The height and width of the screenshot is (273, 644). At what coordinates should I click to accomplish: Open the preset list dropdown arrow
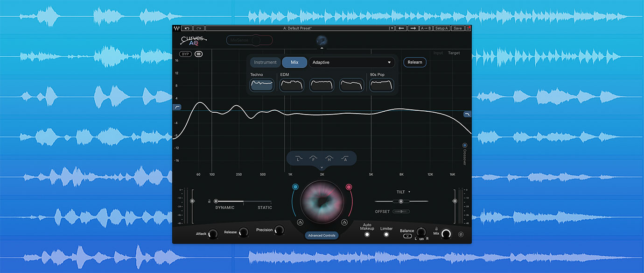tap(392, 29)
